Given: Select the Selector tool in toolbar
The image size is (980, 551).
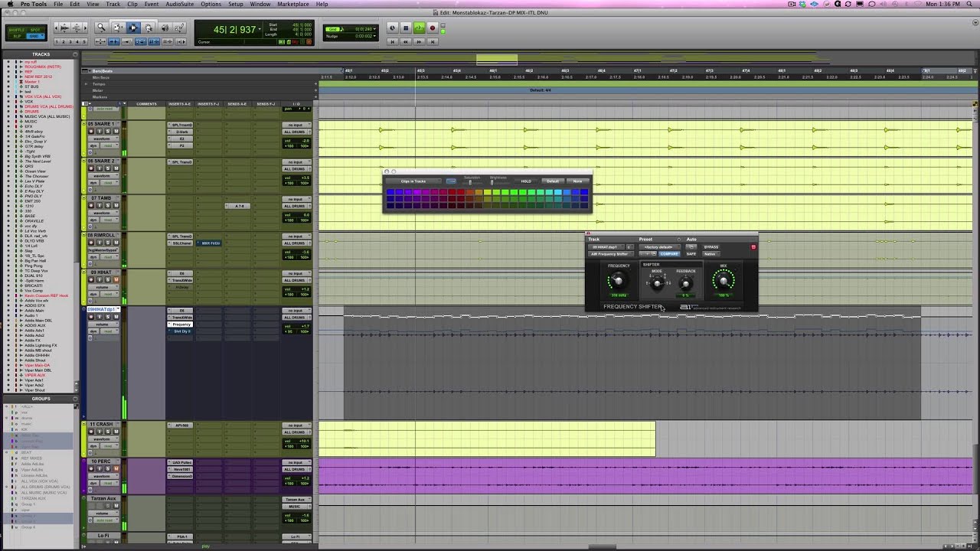Looking at the screenshot, I should coord(133,28).
